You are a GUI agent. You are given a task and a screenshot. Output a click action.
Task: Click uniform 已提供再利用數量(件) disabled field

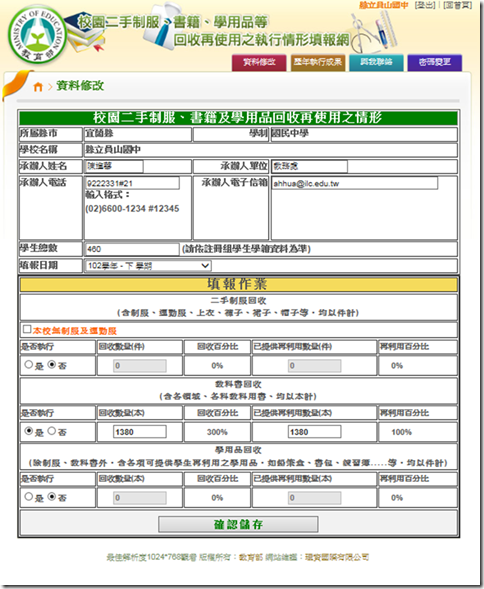pos(315,366)
